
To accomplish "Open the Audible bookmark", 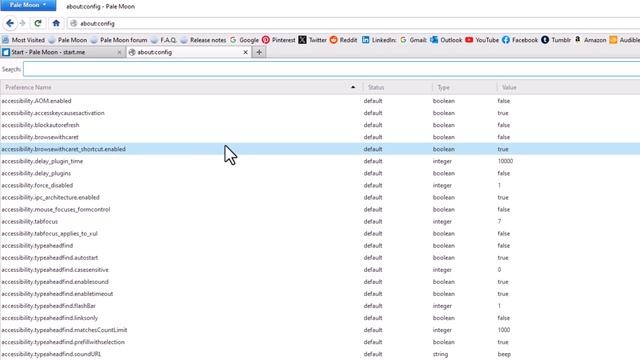I will click(x=625, y=40).
